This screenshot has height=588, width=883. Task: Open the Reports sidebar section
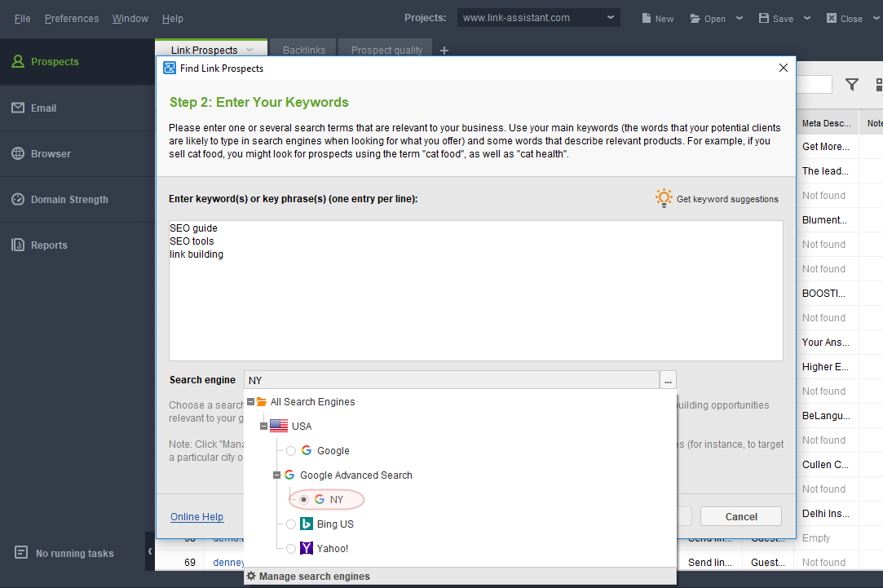pyautogui.click(x=77, y=245)
